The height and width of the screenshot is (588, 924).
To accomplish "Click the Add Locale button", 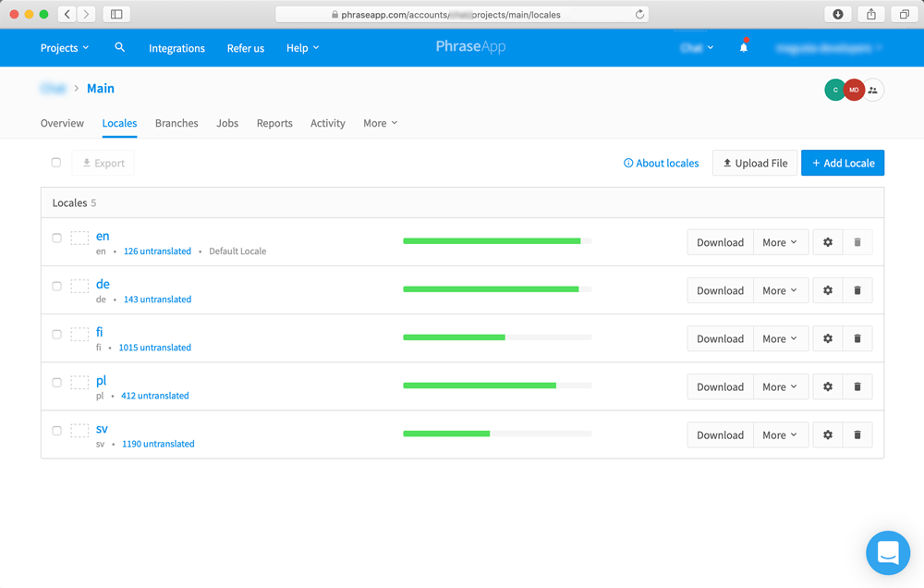I will point(843,163).
